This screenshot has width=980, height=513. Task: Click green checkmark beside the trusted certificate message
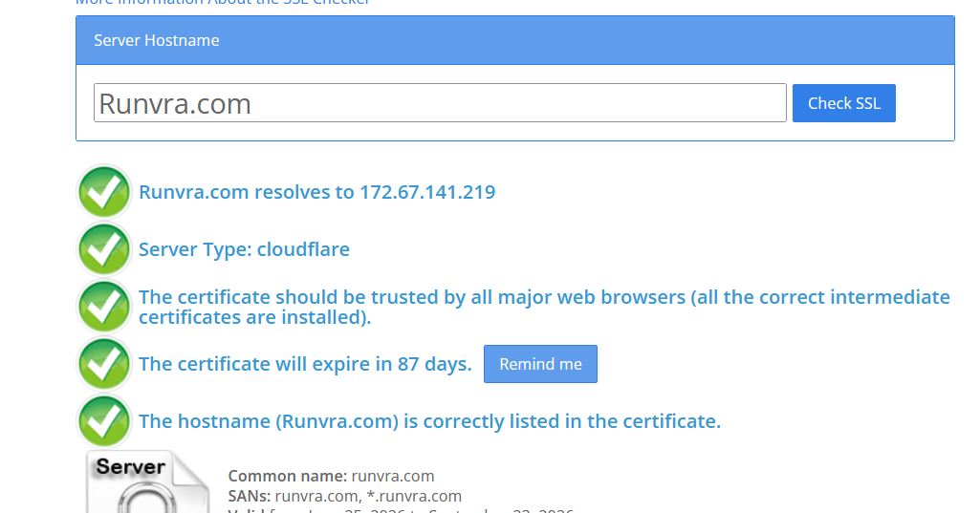click(104, 307)
